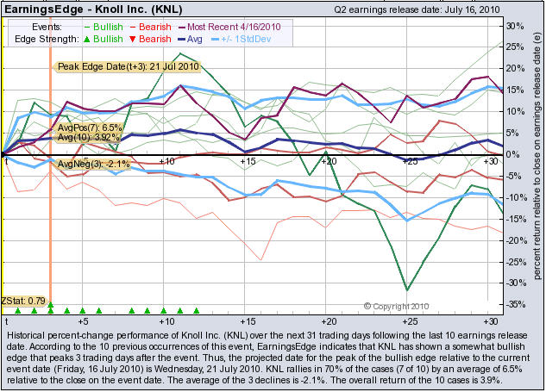Click the +/- 1StdDev legend entry
The width and height of the screenshot is (546, 392).
246,39
